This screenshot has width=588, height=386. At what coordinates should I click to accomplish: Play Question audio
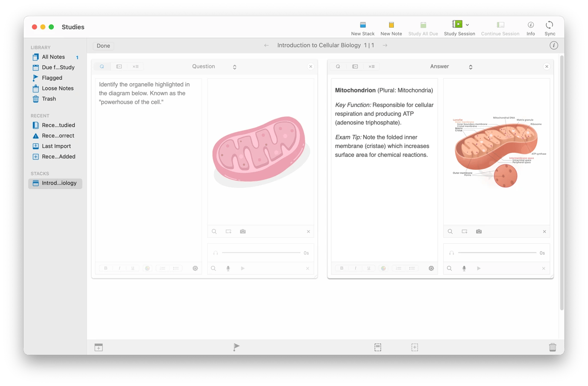[243, 268]
